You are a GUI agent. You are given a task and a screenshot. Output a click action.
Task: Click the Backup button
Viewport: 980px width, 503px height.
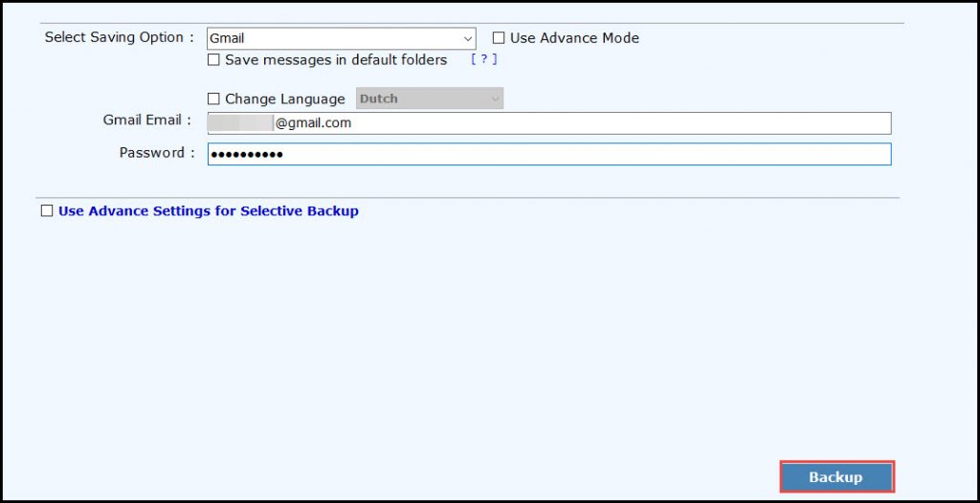click(836, 477)
